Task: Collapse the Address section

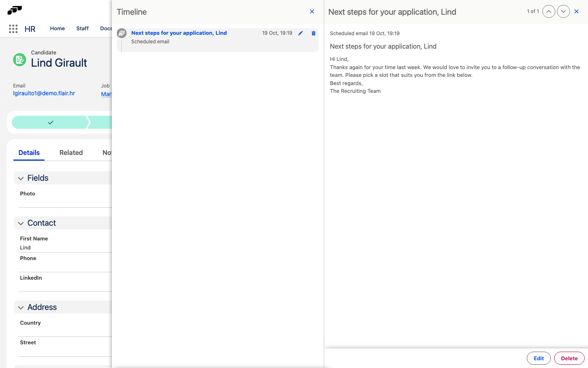Action: [x=21, y=307]
